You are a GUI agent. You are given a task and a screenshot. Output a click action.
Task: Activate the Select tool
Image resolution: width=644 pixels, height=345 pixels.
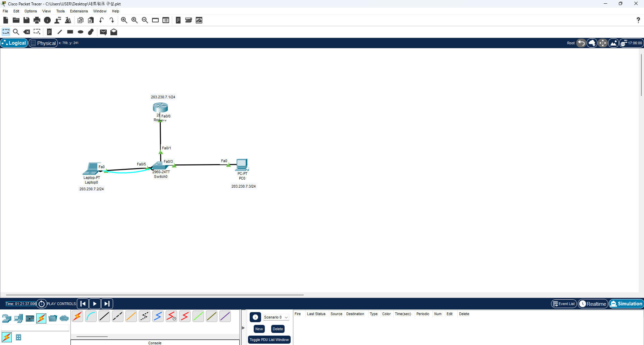pyautogui.click(x=6, y=32)
